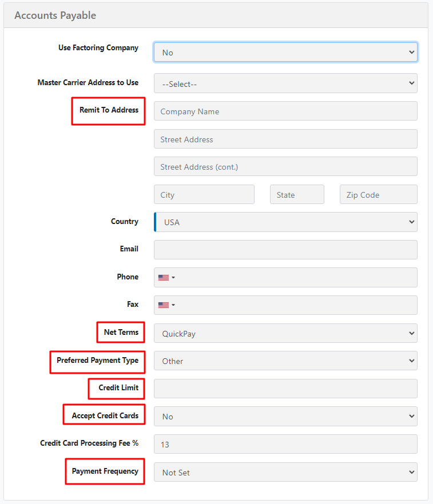Screen dimensions: 433x504
Task: Open the Phone country flag selector
Action: (x=166, y=277)
